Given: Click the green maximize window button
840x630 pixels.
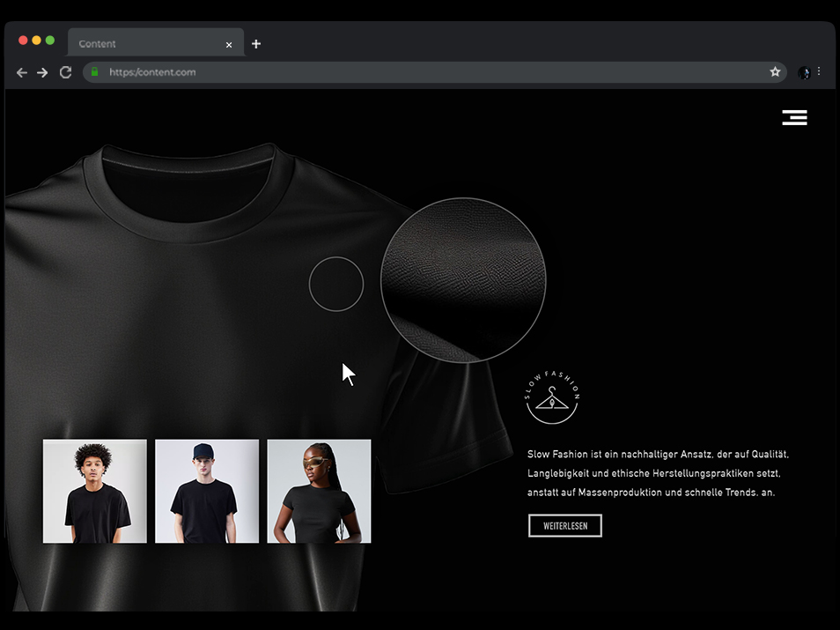Looking at the screenshot, I should click(x=50, y=41).
